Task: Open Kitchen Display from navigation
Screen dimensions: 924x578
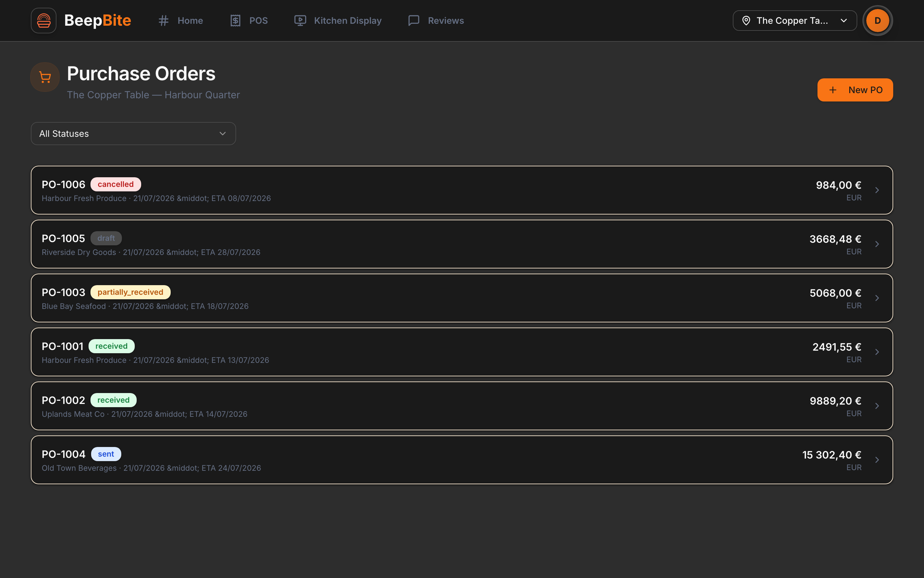Action: [x=338, y=21]
